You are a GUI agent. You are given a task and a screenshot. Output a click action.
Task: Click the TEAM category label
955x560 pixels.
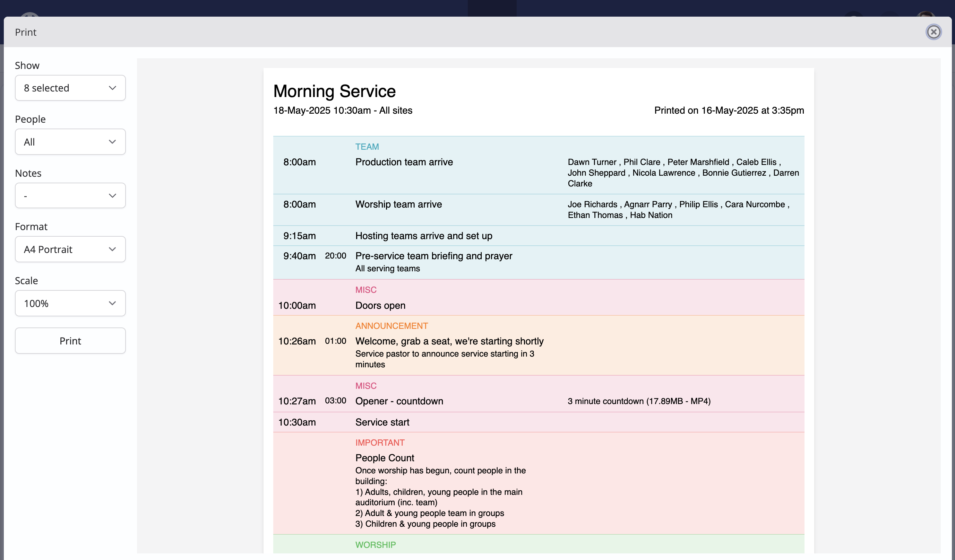[x=367, y=147]
